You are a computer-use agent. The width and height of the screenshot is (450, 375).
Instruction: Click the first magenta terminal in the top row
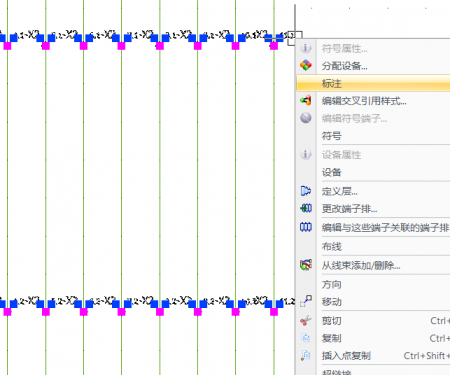(x=7, y=46)
